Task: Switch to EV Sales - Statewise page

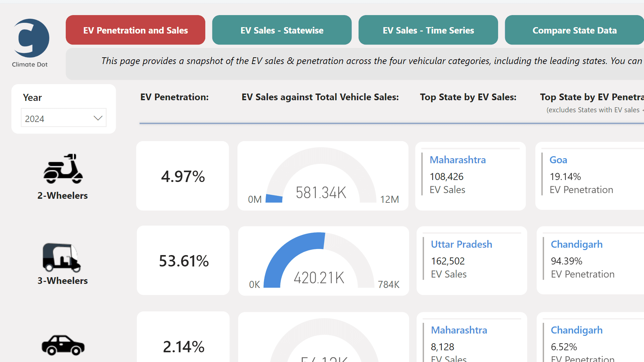Action: (281, 30)
